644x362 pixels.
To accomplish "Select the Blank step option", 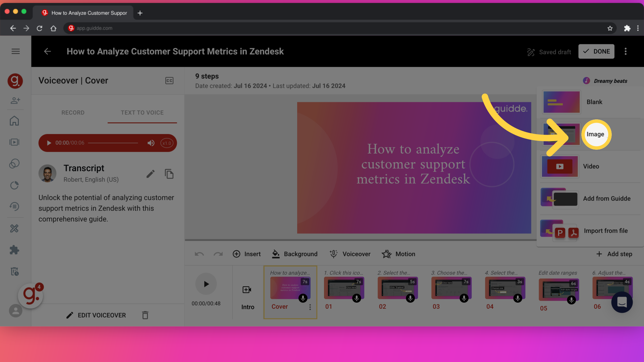I will click(590, 102).
